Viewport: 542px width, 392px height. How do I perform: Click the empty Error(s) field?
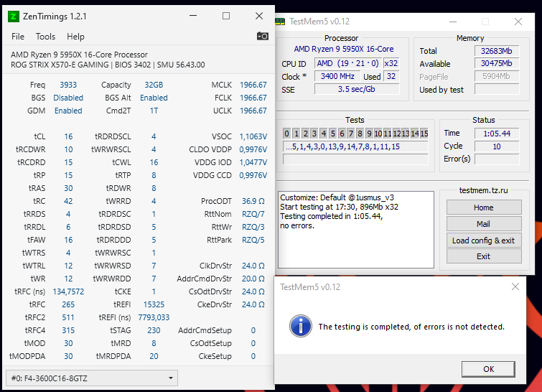point(497,159)
